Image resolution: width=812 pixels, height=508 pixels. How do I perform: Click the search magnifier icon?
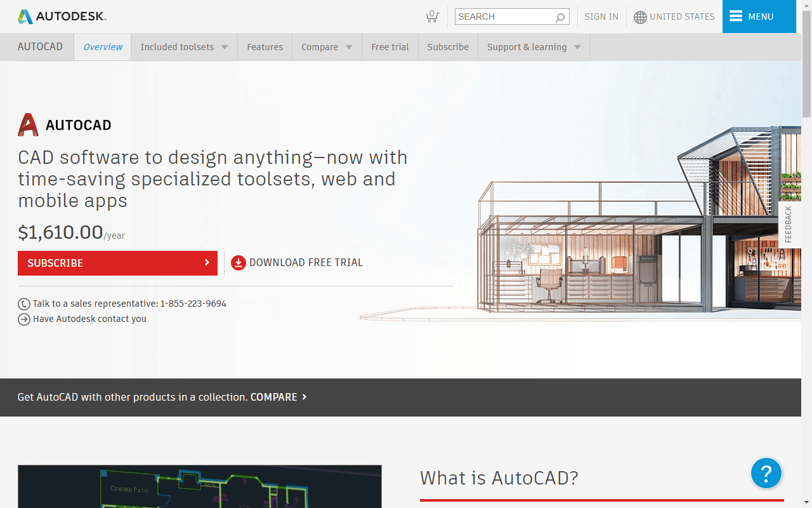560,17
